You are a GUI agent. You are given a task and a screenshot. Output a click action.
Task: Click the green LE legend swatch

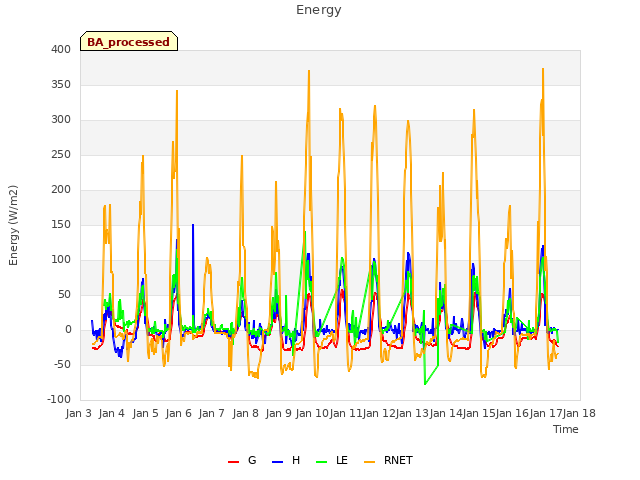coord(322,462)
